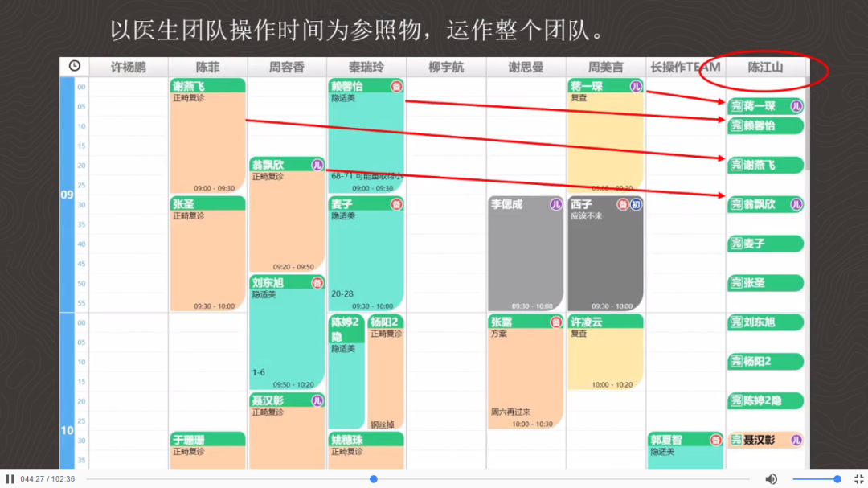Open 张露 appointment under 谢思曼
The width and height of the screenshot is (868, 488).
coord(526,371)
